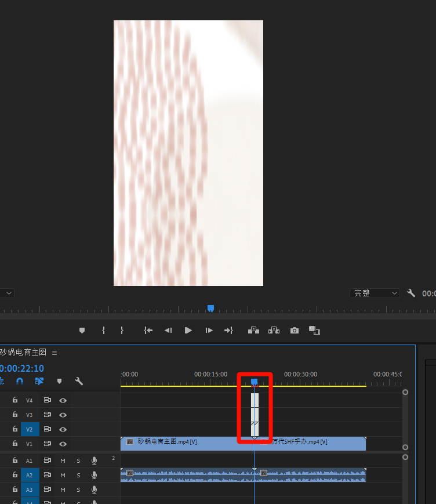436x504 pixels.
Task: Toggle lock on track V1
Action: click(15, 444)
